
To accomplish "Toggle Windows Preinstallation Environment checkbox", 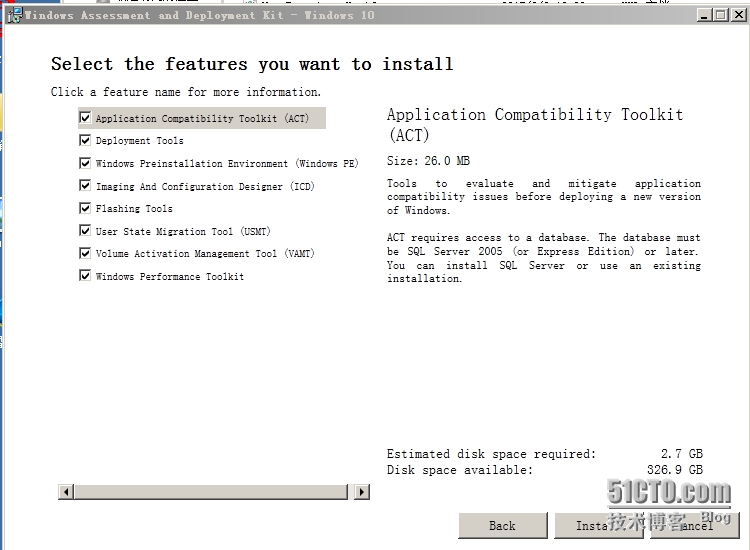I will pos(85,163).
